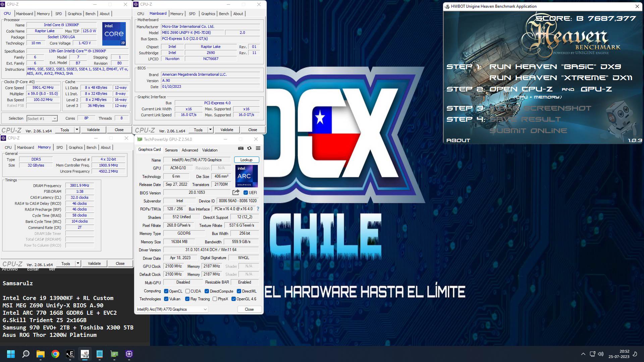The width and height of the screenshot is (644, 362).
Task: Take a GPU-Z screenshot with camera icon
Action: [240, 148]
